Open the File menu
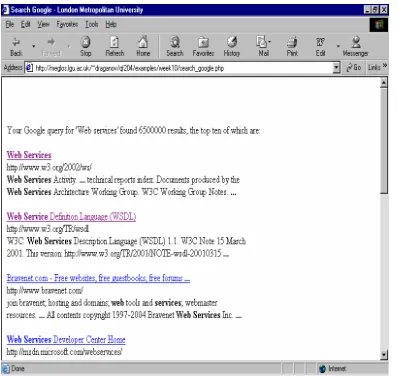The image size is (398, 376). point(10,24)
